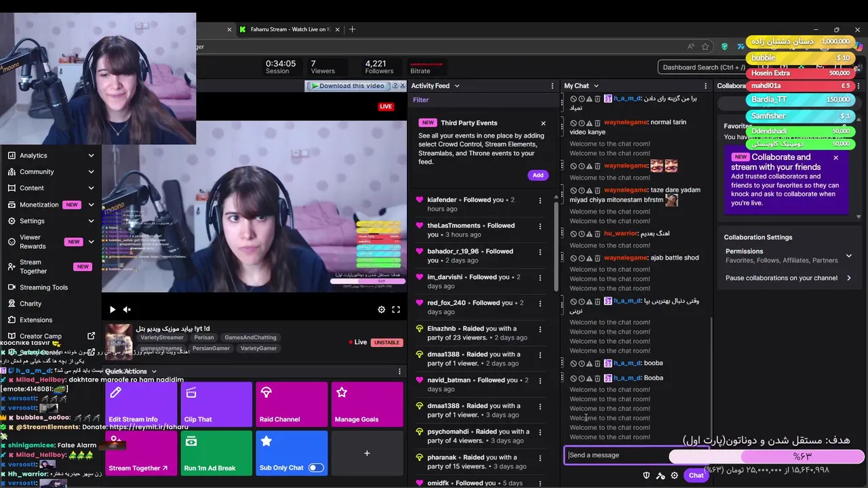Enter fullscreen on the stream preview
This screenshot has width=868, height=488.
pyautogui.click(x=396, y=310)
